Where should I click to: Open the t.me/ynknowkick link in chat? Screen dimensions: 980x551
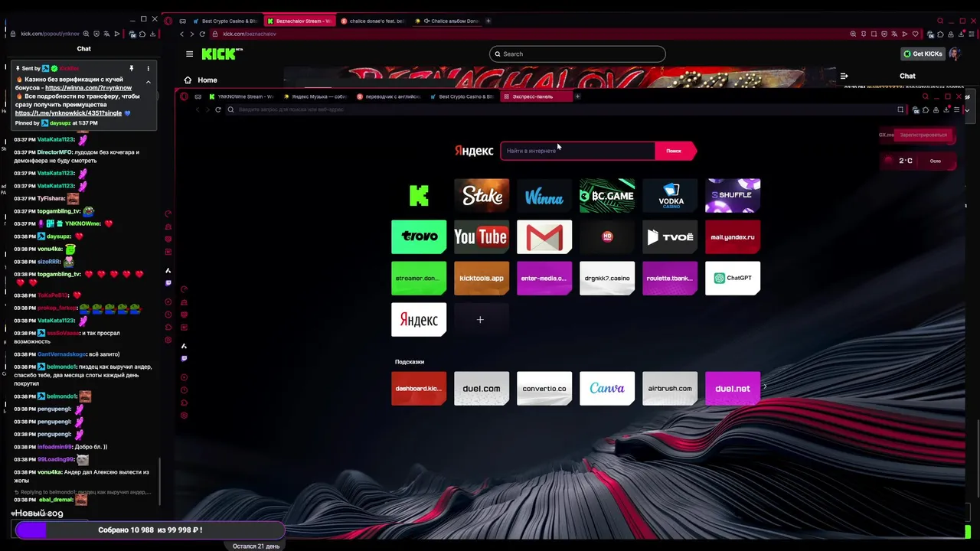coord(68,112)
